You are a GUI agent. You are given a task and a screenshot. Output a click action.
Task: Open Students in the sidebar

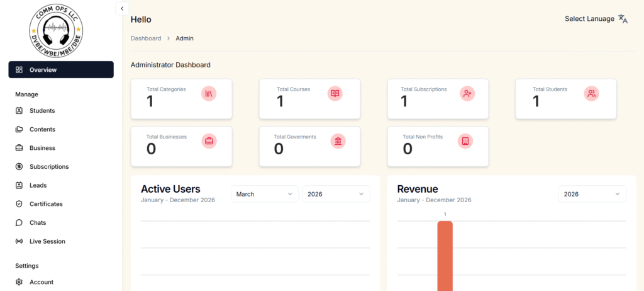click(x=42, y=111)
